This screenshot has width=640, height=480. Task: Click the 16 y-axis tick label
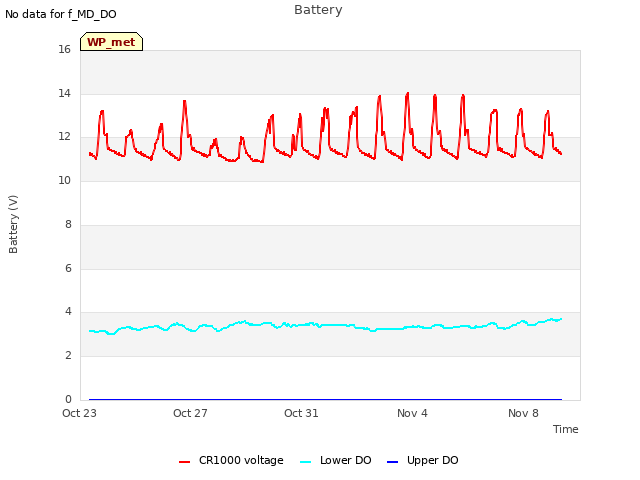click(x=64, y=50)
